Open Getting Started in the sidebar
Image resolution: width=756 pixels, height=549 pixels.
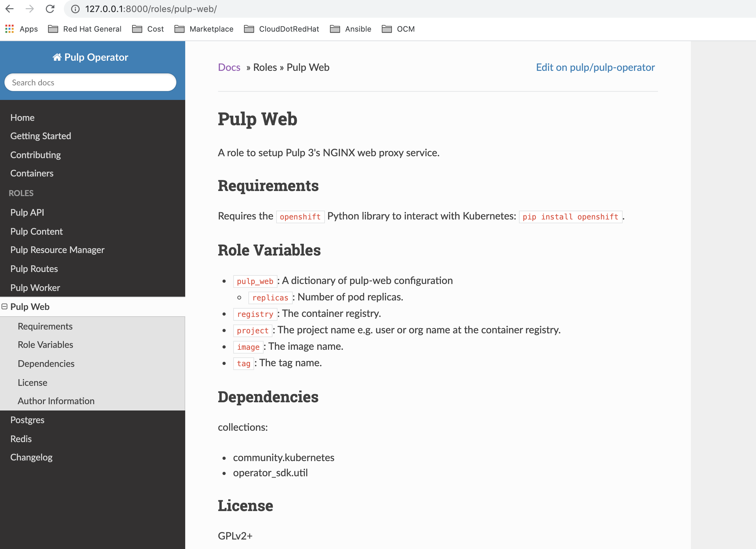pos(41,136)
